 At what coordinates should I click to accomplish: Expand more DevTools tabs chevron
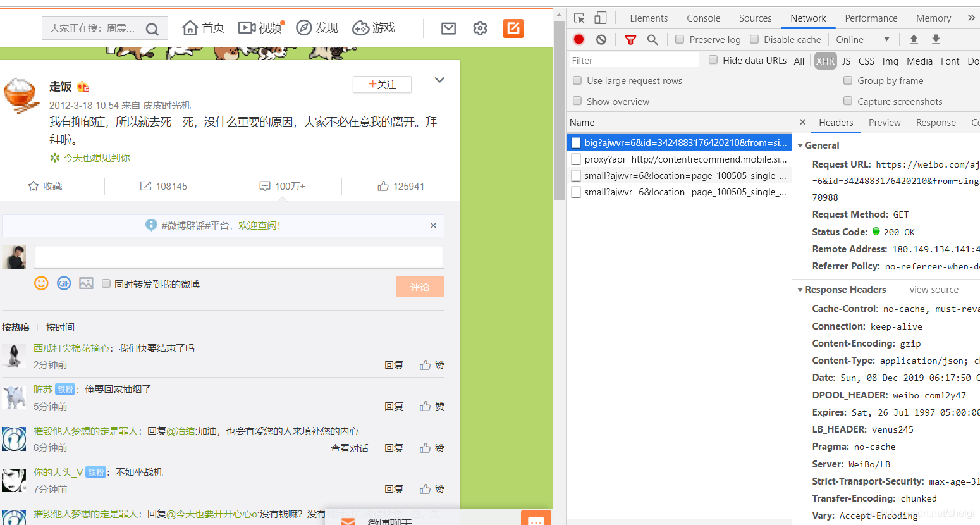tap(971, 18)
